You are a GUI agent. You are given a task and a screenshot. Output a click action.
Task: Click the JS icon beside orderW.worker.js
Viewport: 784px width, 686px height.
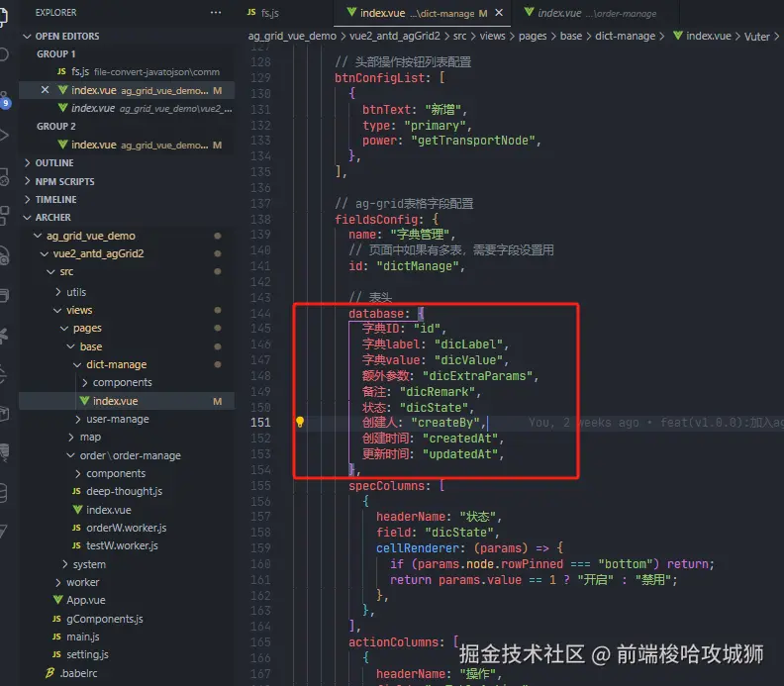click(76, 528)
